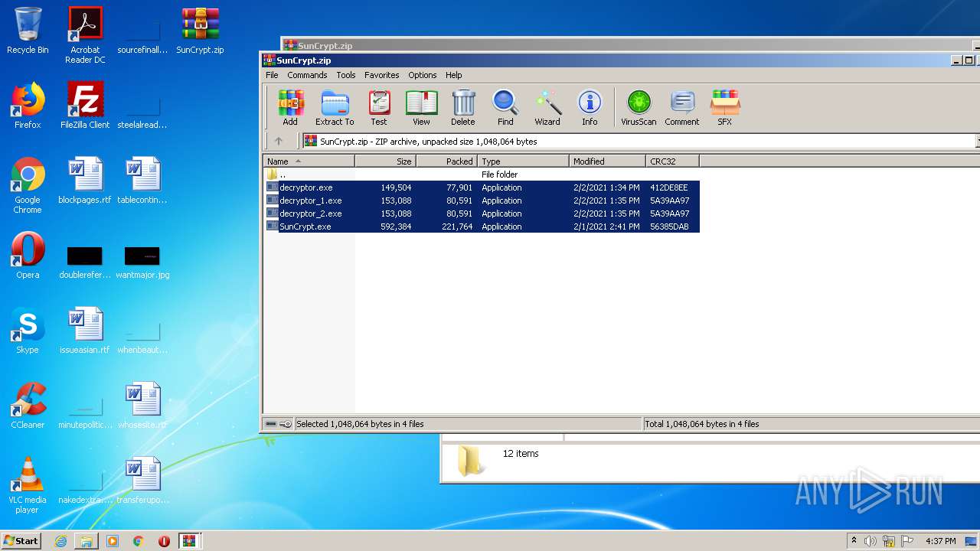Sort by the Packed column header
The height and width of the screenshot is (551, 980).
coord(447,161)
